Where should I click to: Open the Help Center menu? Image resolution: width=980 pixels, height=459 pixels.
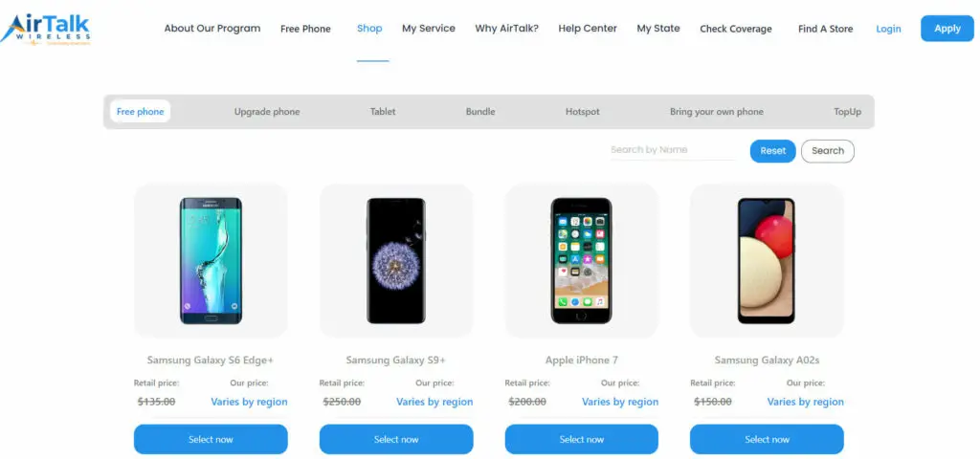(x=588, y=28)
